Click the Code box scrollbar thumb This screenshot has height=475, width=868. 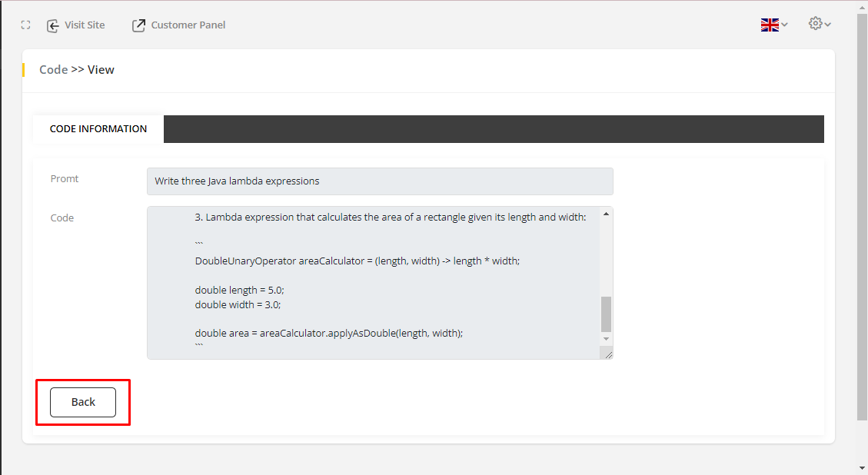(606, 314)
